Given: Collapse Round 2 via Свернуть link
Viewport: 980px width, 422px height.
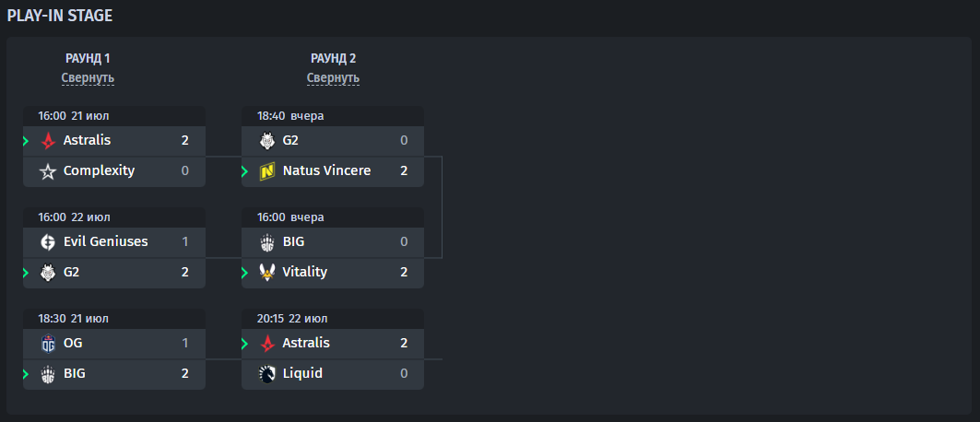Looking at the screenshot, I should [x=333, y=78].
